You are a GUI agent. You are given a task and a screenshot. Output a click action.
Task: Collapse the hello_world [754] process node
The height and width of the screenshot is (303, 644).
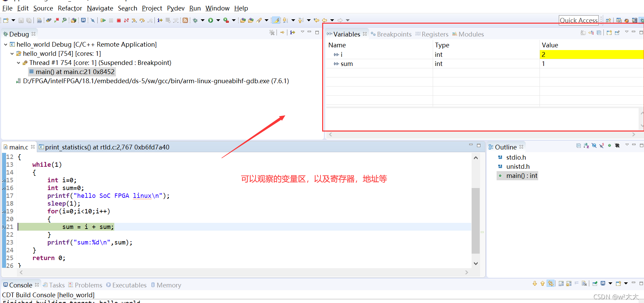pos(12,53)
